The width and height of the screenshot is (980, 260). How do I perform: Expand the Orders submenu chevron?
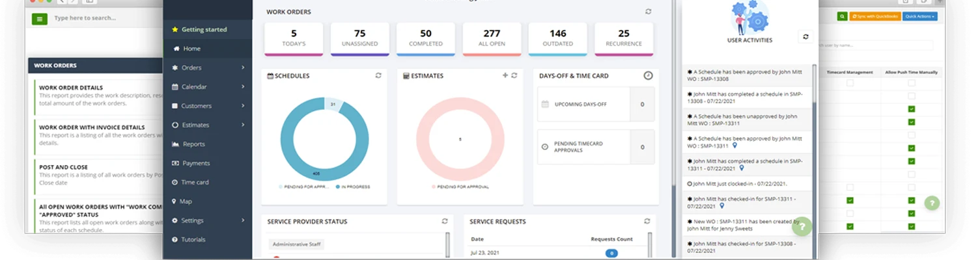click(243, 68)
